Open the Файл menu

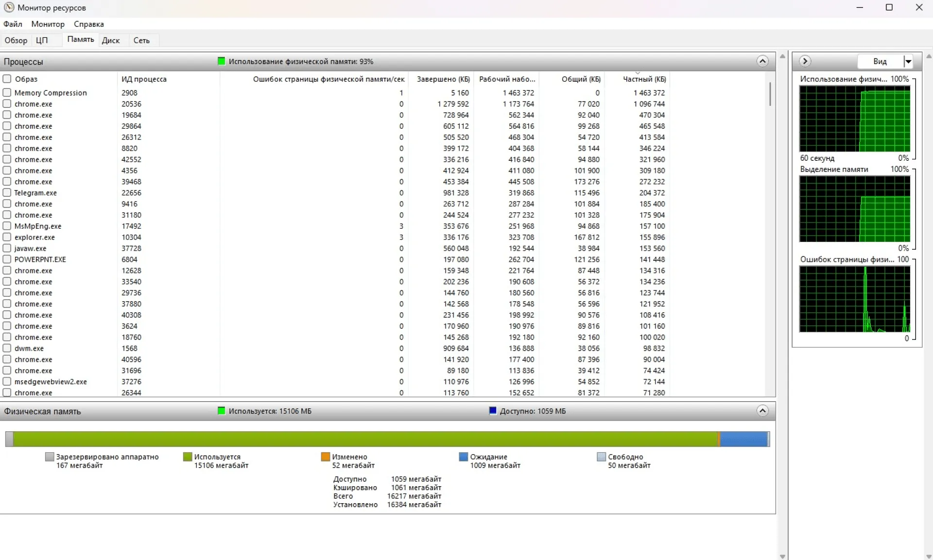click(13, 24)
